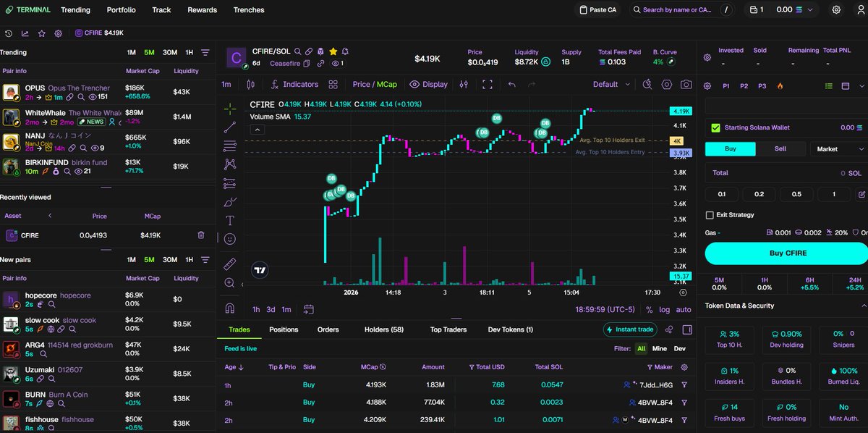The image size is (868, 433).
Task: Toggle the log scale on chart
Action: (x=665, y=309)
